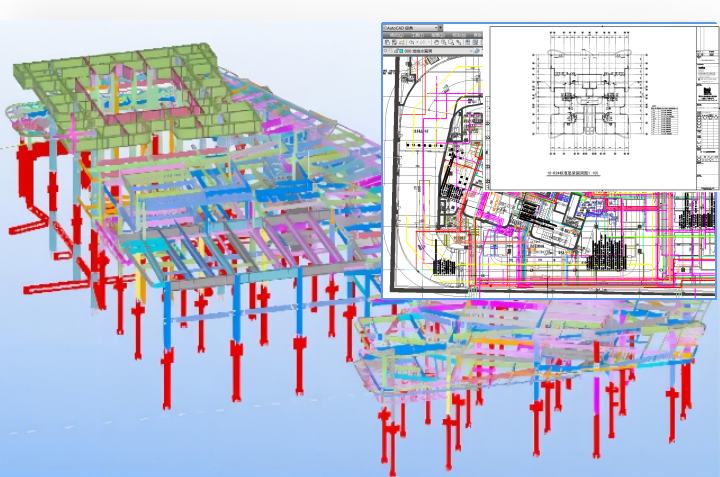
Task: Toggle the layer on/off light bulb
Action: point(385,51)
